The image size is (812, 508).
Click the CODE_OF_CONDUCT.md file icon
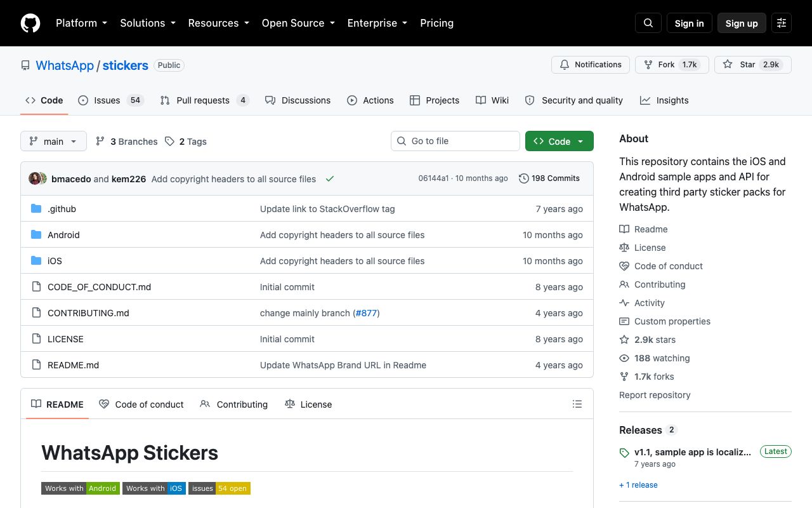pos(36,287)
